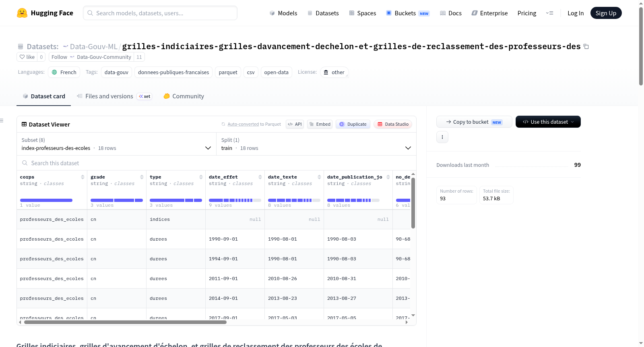Click the donnees-publiques-francaises tag

pos(173,72)
